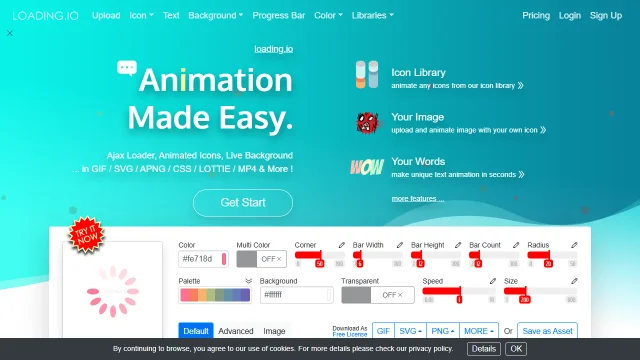Click the Try It Now badge
Image resolution: width=640 pixels, height=360 pixels.
click(x=86, y=234)
